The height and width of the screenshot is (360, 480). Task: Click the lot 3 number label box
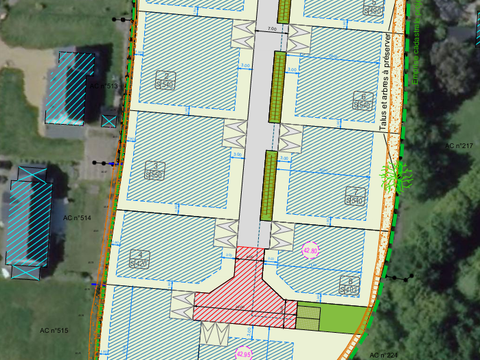point(155,170)
